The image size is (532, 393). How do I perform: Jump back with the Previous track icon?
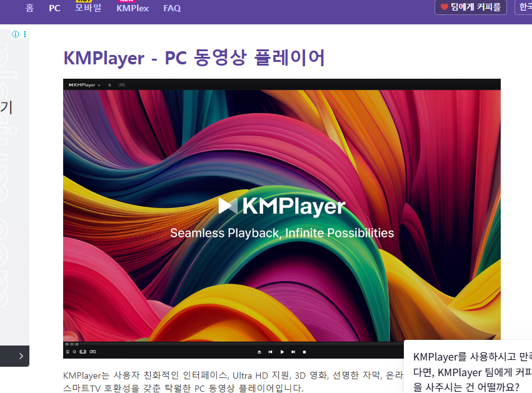pos(270,351)
